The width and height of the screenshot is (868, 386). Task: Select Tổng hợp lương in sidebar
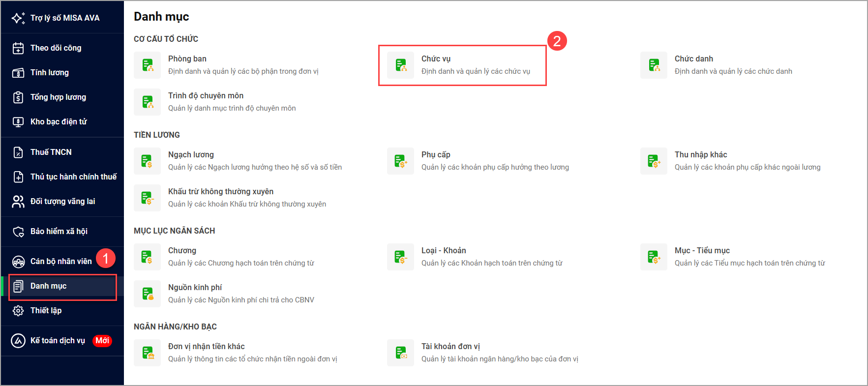click(58, 97)
